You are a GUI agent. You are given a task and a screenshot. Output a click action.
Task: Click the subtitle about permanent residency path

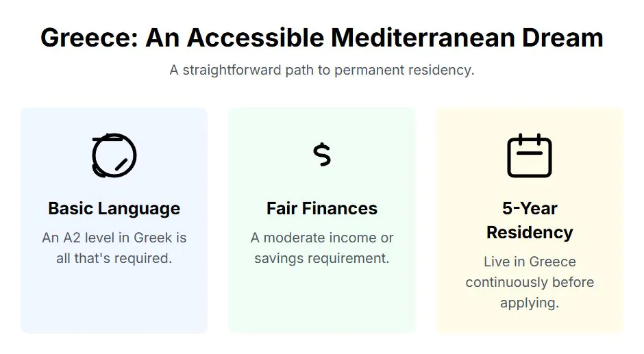tap(322, 71)
